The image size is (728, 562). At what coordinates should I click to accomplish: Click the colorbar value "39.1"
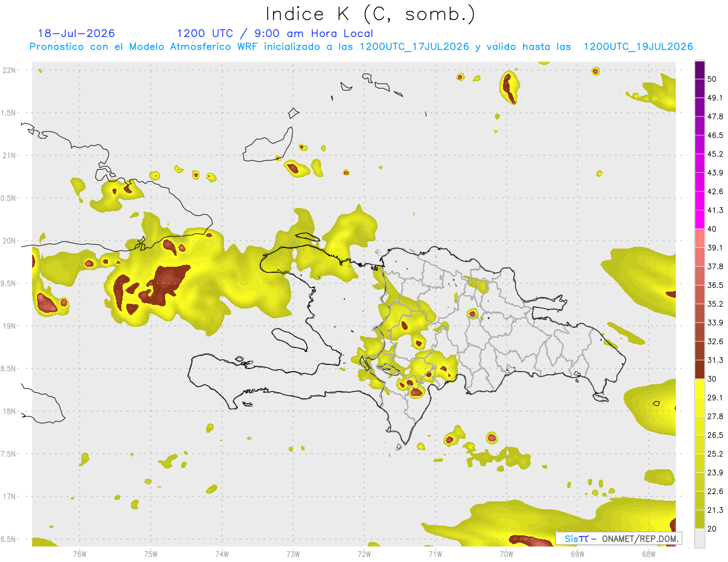(715, 247)
